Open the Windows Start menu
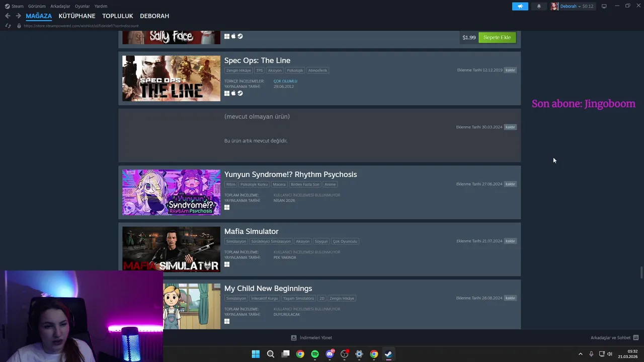This screenshot has width=644, height=362. [256, 354]
